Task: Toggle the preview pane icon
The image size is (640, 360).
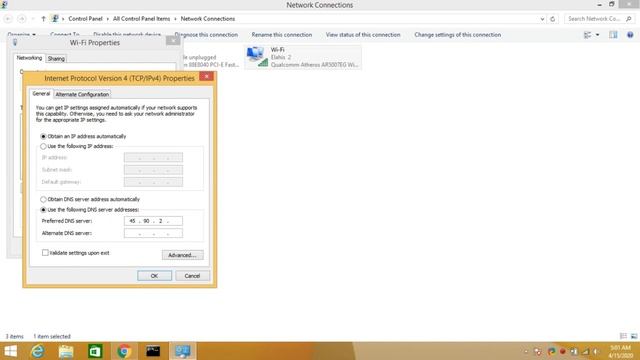Action: pos(613,35)
